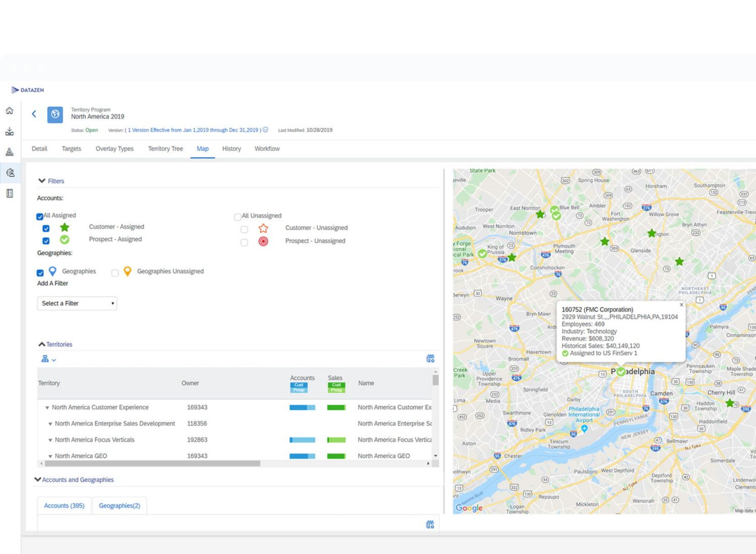Collapse North America Customer Experience tree row

pyautogui.click(x=47, y=407)
